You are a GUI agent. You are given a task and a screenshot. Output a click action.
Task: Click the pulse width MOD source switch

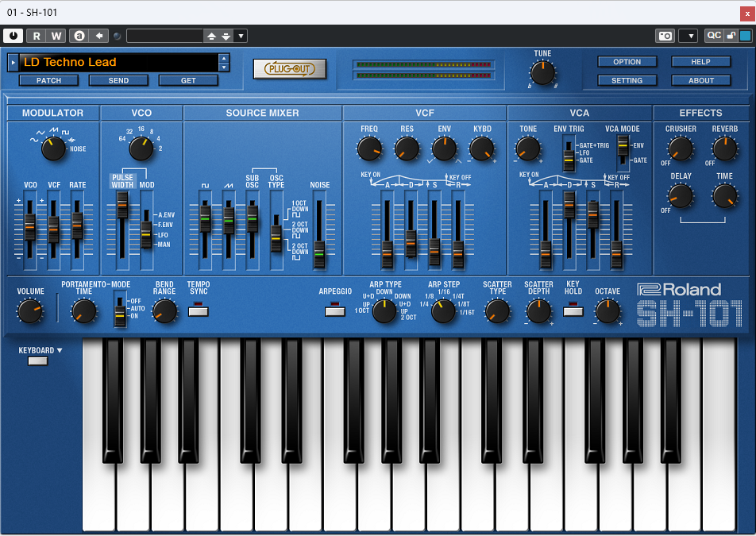(147, 230)
